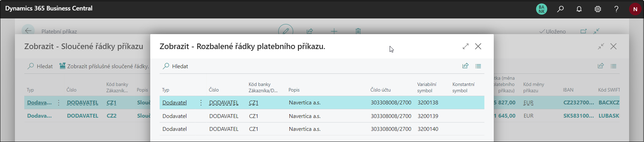Sort by Konstantní symbol column header
This screenshot has width=644, height=142.
click(x=463, y=87)
